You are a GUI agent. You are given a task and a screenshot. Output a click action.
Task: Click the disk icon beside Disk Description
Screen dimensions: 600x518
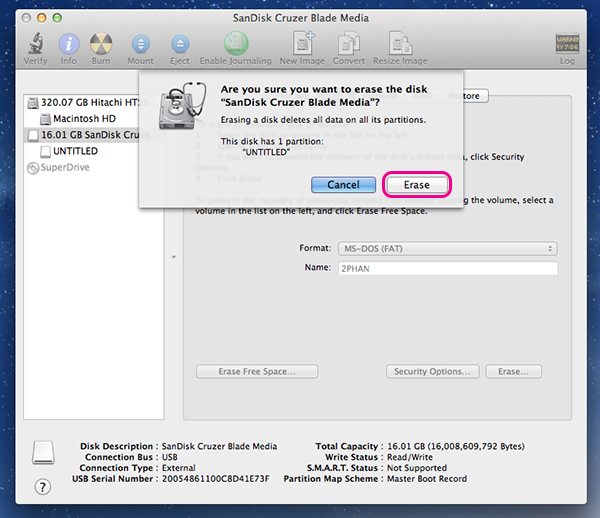(x=43, y=453)
